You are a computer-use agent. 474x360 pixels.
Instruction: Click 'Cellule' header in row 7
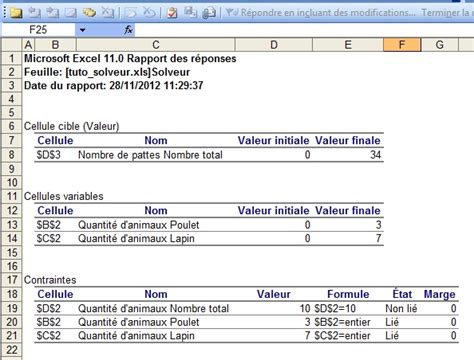[x=55, y=140]
